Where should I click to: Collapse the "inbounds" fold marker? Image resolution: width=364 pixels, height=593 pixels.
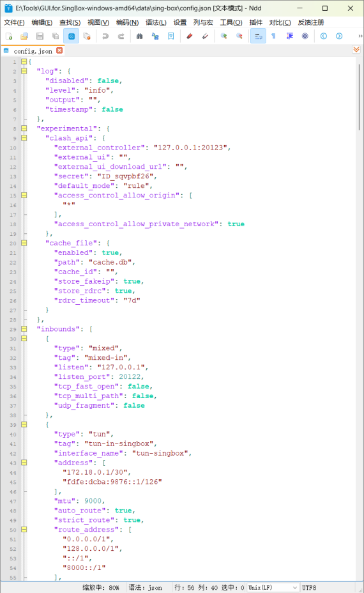[x=24, y=329]
